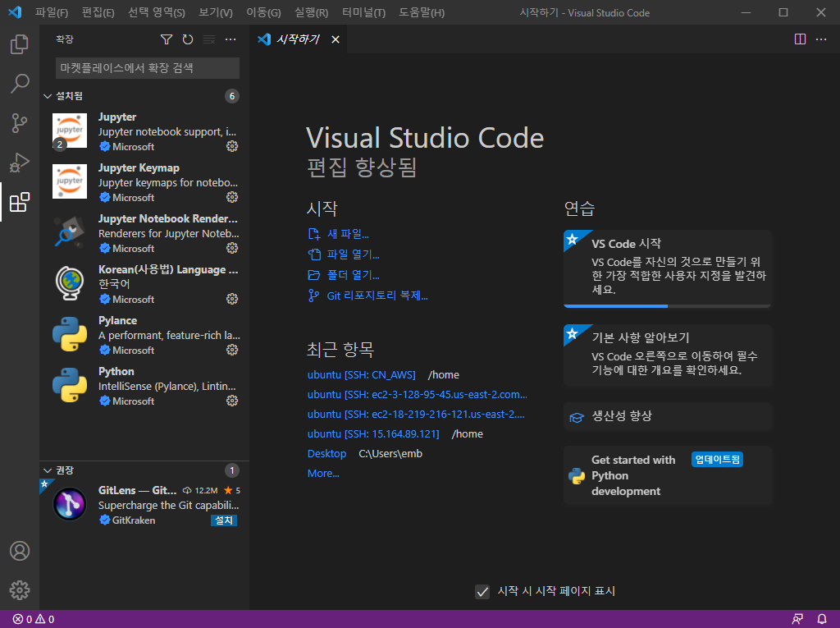This screenshot has height=628, width=840.
Task: Open manage gear for Korean Language Pack
Action: [232, 299]
